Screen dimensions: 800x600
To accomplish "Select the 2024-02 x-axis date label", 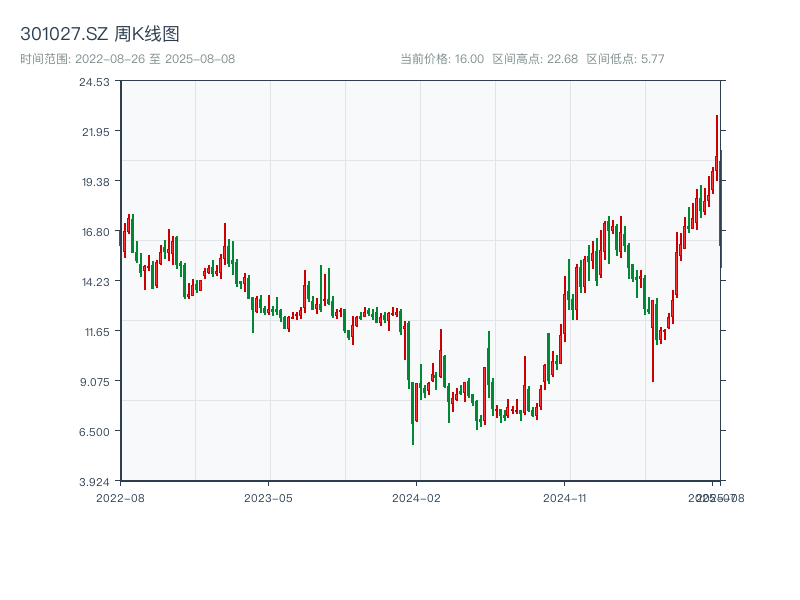I will (x=417, y=497).
